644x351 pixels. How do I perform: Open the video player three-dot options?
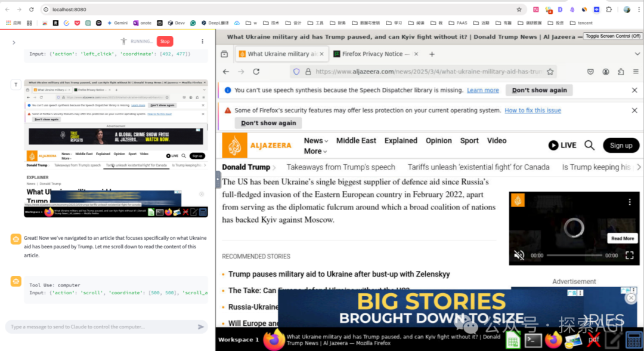[630, 202]
